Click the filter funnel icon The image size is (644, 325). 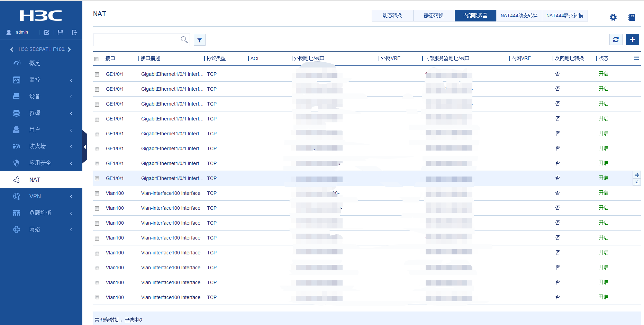pos(199,40)
